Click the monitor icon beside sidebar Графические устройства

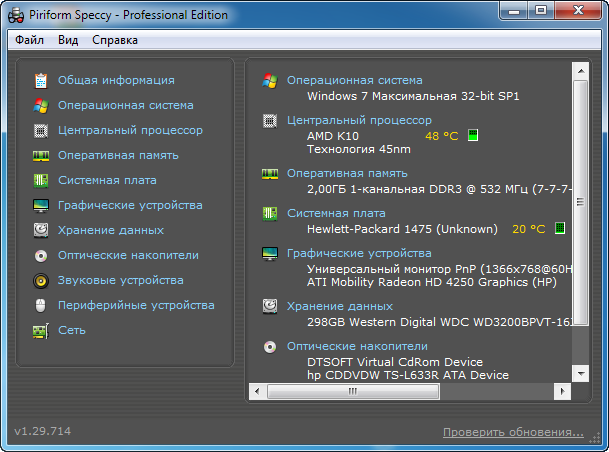[x=41, y=205]
